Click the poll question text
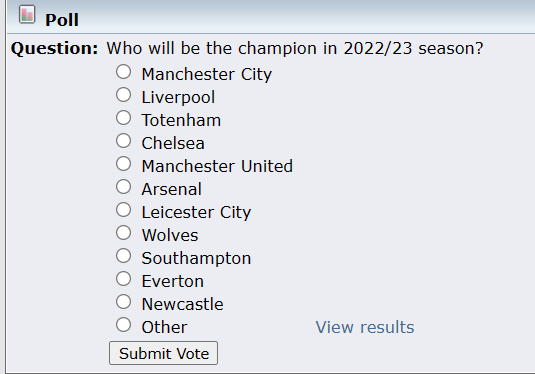 [x=295, y=48]
